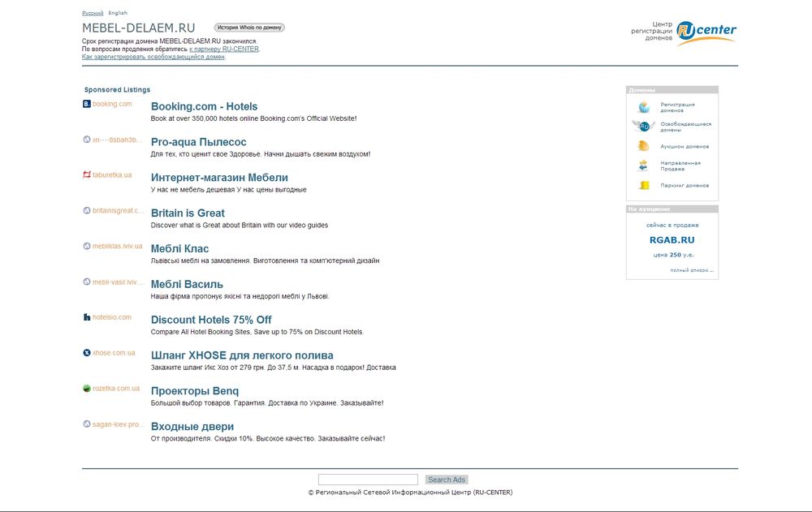This screenshot has height=512, width=812.
Task: Click description 'Book at over 350,000 hotels online'
Action: (x=253, y=118)
